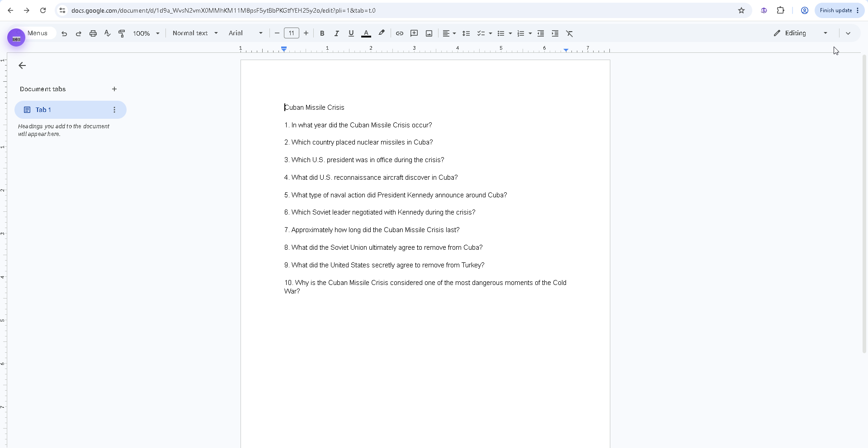Open the Arial font dropdown
This screenshot has height=448, width=868.
245,33
